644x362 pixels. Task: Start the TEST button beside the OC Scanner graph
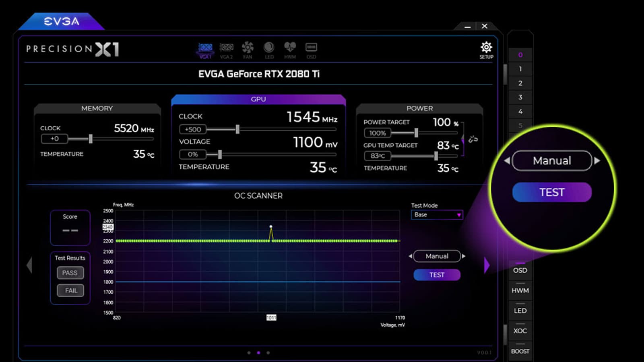tap(437, 275)
